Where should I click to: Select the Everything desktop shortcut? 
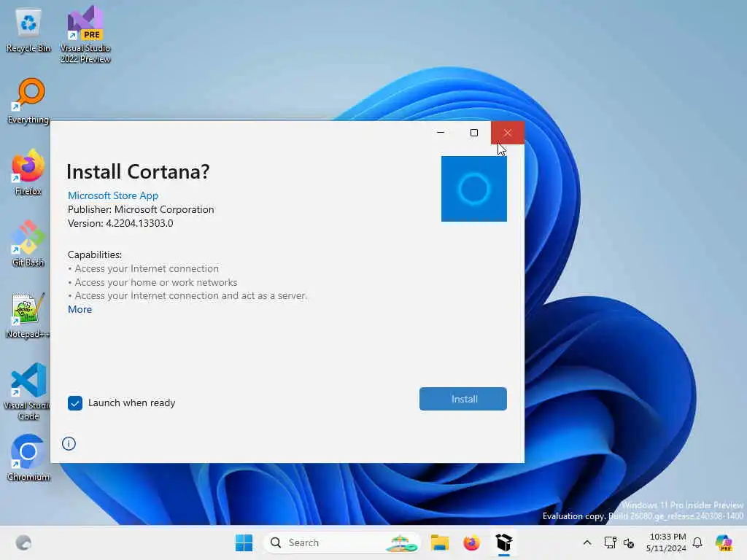tap(28, 101)
